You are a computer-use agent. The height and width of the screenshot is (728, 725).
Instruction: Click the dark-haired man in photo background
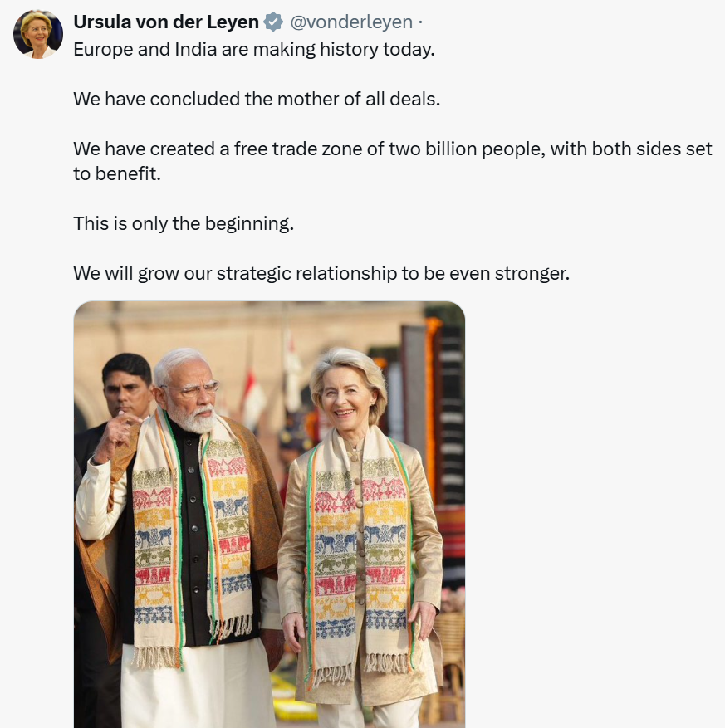pyautogui.click(x=126, y=388)
